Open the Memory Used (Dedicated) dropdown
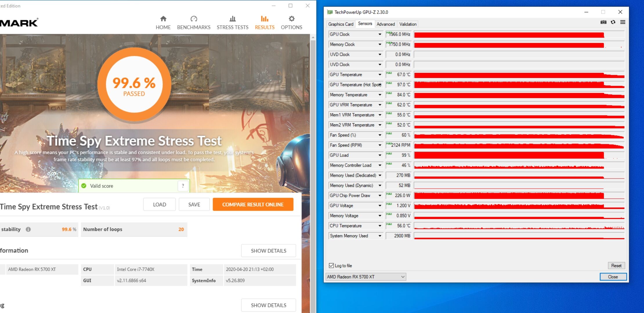 tap(380, 175)
